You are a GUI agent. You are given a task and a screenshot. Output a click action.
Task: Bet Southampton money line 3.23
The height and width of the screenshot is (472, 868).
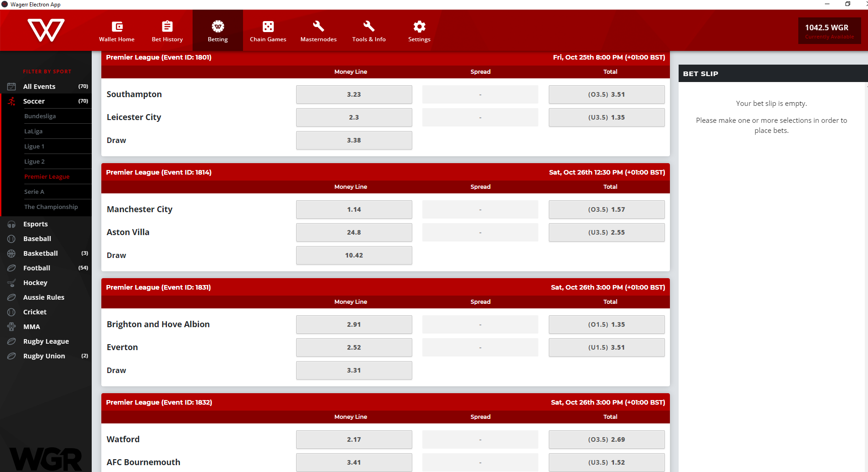point(354,94)
